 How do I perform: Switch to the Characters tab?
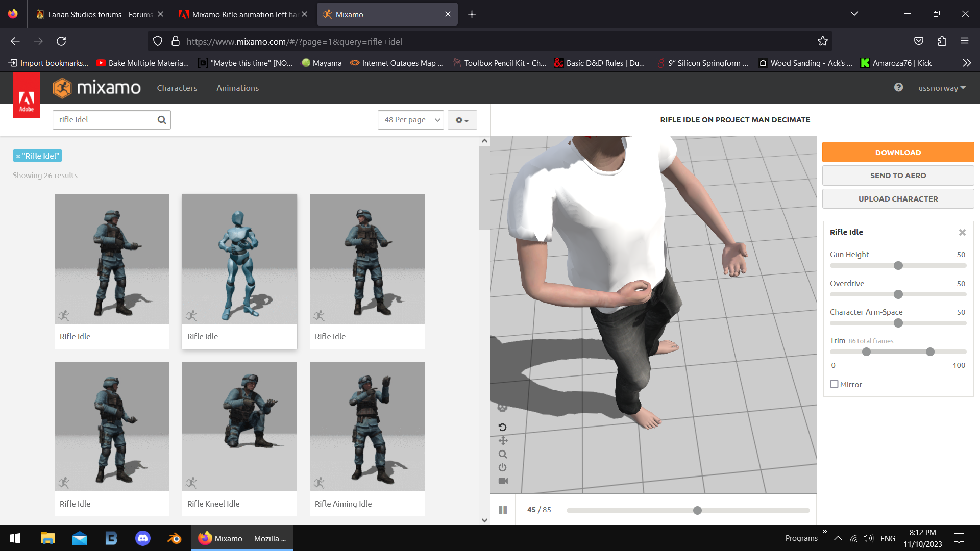(177, 88)
